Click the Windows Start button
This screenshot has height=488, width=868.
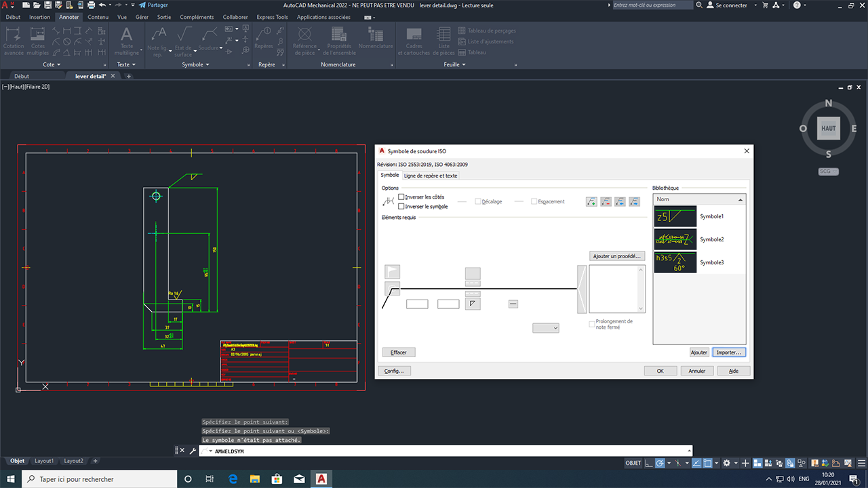coord(12,479)
